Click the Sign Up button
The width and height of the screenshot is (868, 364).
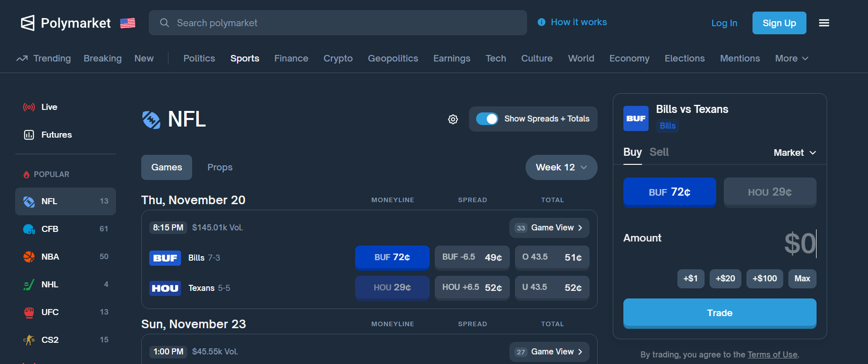tap(779, 23)
